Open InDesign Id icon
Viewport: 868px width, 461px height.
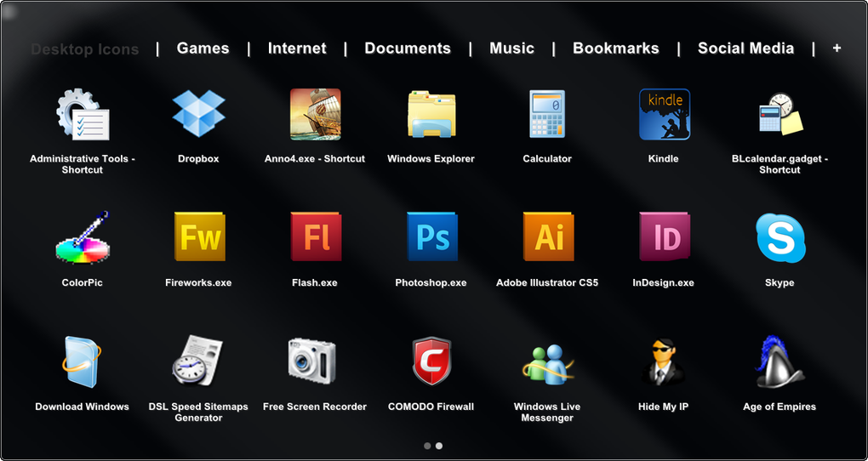[x=665, y=236]
